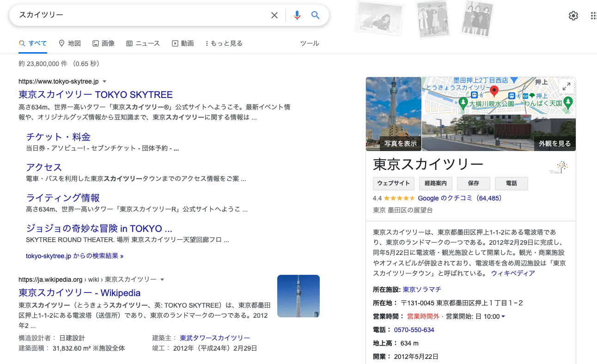Click the Skytree thumbnail beside the Wikipedia result
The image size is (597, 364).
(x=298, y=296)
